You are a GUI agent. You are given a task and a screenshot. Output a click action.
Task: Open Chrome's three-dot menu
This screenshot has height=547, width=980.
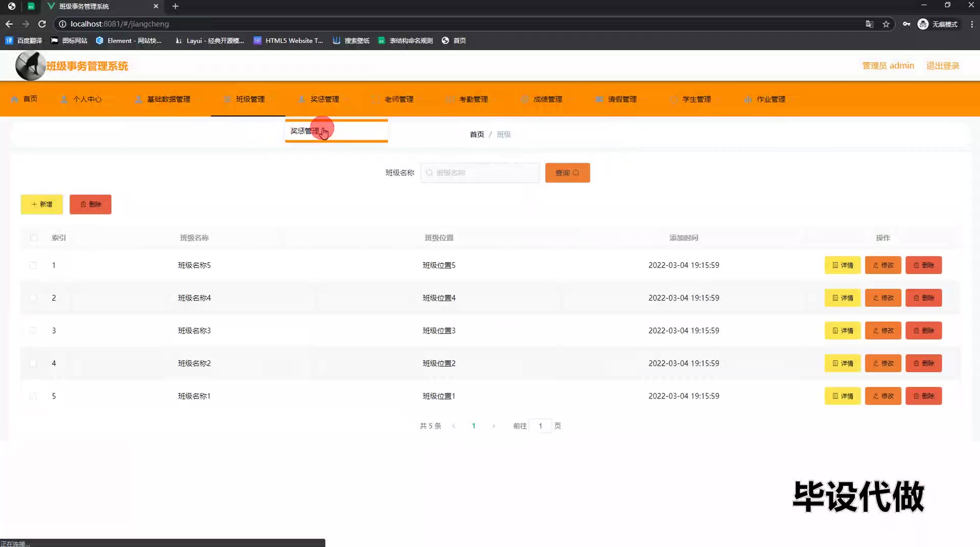[972, 24]
